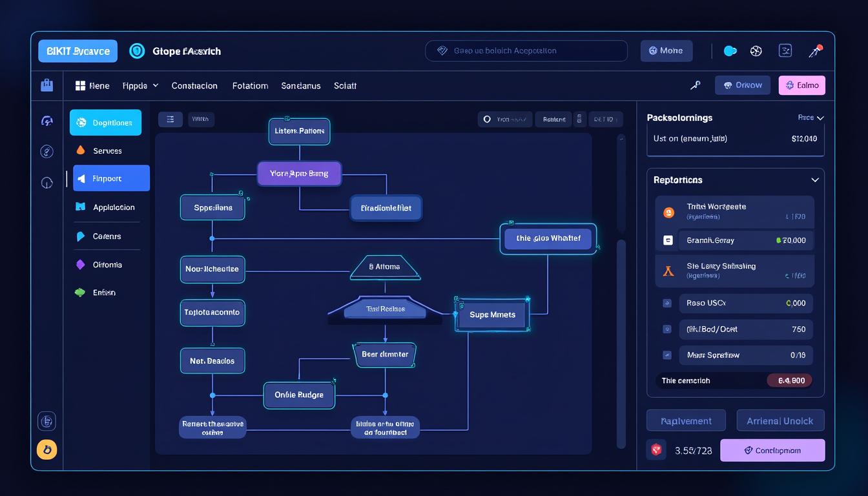The height and width of the screenshot is (496, 868).
Task: Select the Finpoort sidebar item
Action: pyautogui.click(x=111, y=178)
